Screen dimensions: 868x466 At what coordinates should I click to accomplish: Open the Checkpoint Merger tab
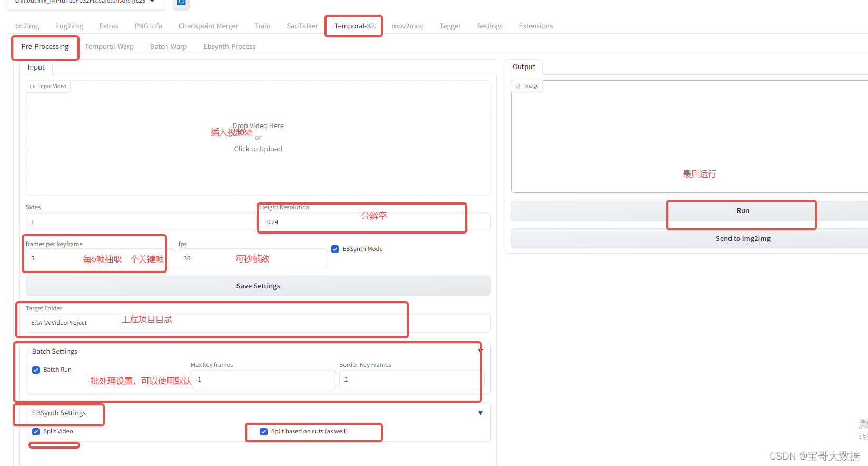tap(209, 26)
